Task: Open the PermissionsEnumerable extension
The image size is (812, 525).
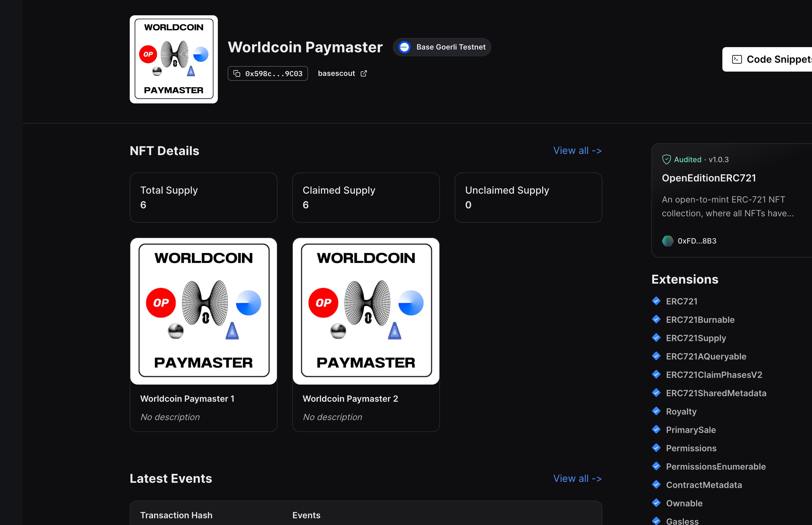Action: 716,467
